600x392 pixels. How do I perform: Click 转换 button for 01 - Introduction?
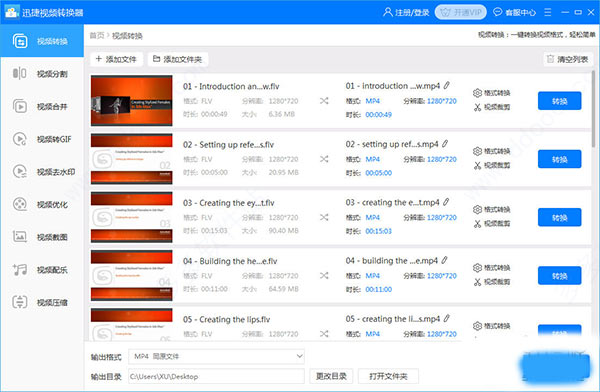click(559, 101)
